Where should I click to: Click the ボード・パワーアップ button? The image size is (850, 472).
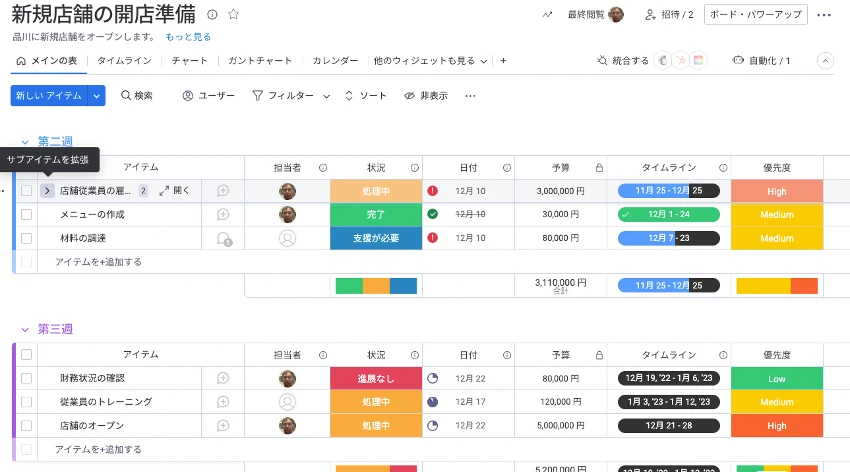click(x=756, y=15)
